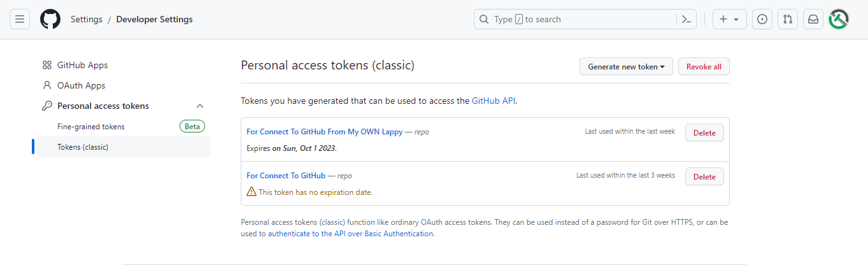Collapse the Personal access tokens section chevron

coord(200,106)
